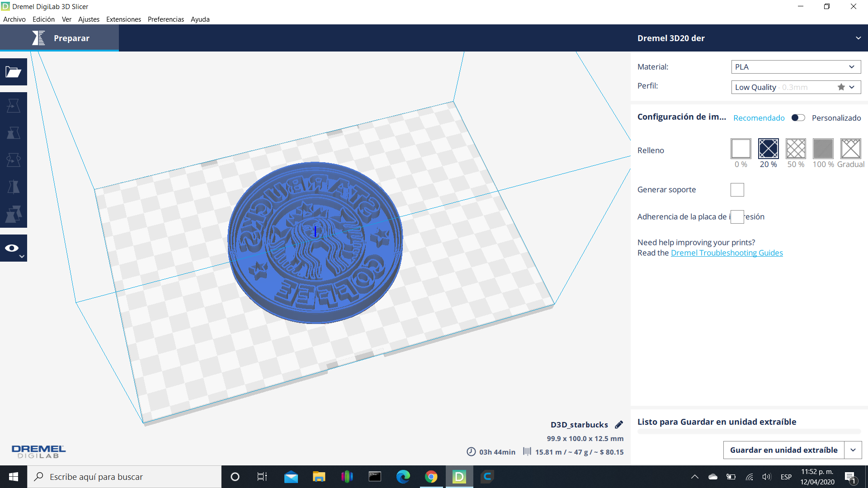This screenshot has height=488, width=868.
Task: Click Guardar en unidad extraíble button
Action: pyautogui.click(x=783, y=450)
